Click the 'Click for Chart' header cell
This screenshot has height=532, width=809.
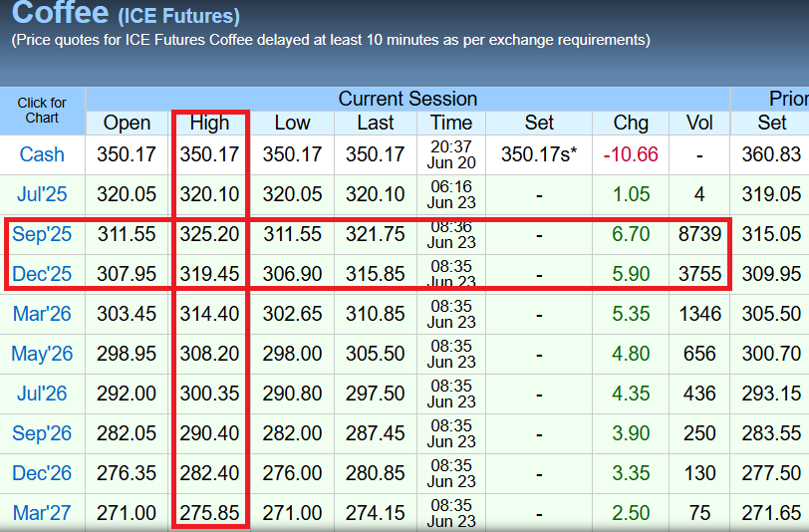click(x=42, y=111)
